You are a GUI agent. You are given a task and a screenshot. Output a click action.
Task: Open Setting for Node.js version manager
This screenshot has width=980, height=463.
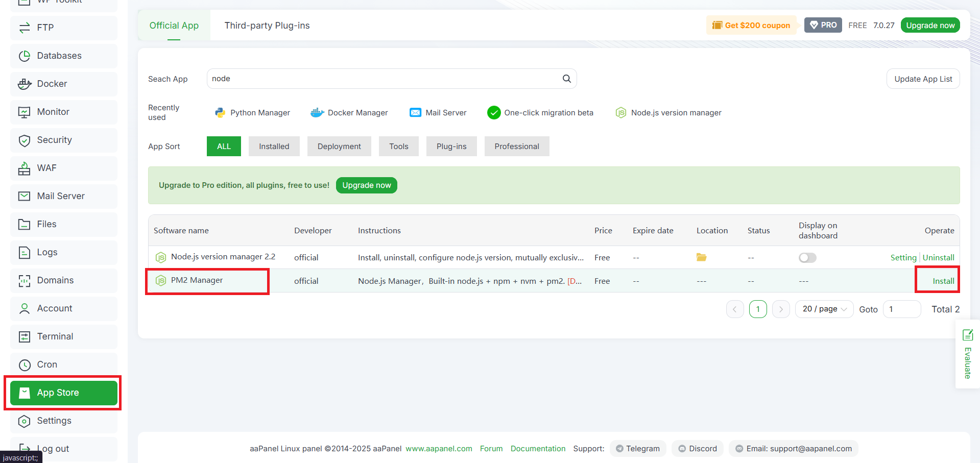tap(903, 258)
